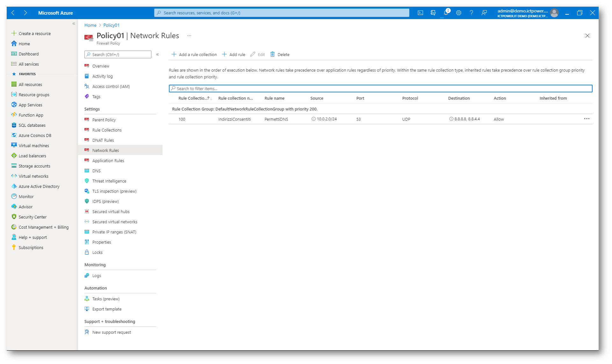This screenshot has height=364, width=612.
Task: Open Cloud Shell icon in top bar
Action: click(421, 13)
